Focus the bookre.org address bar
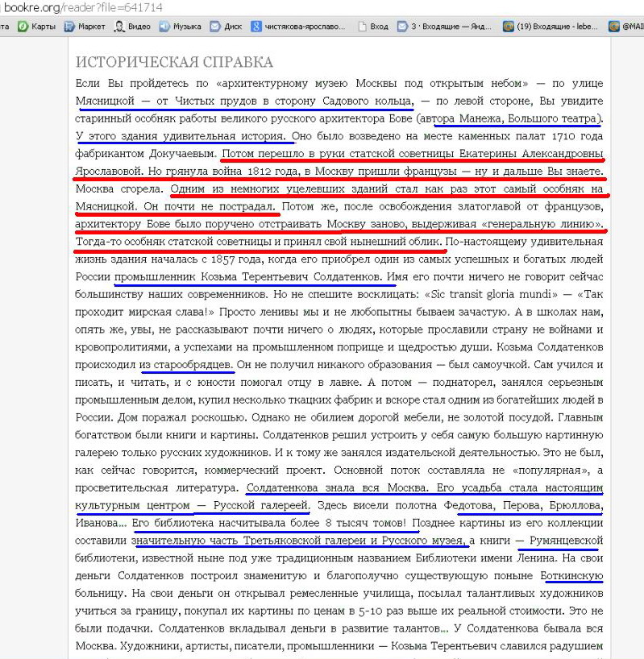The image size is (644, 659). [83, 7]
